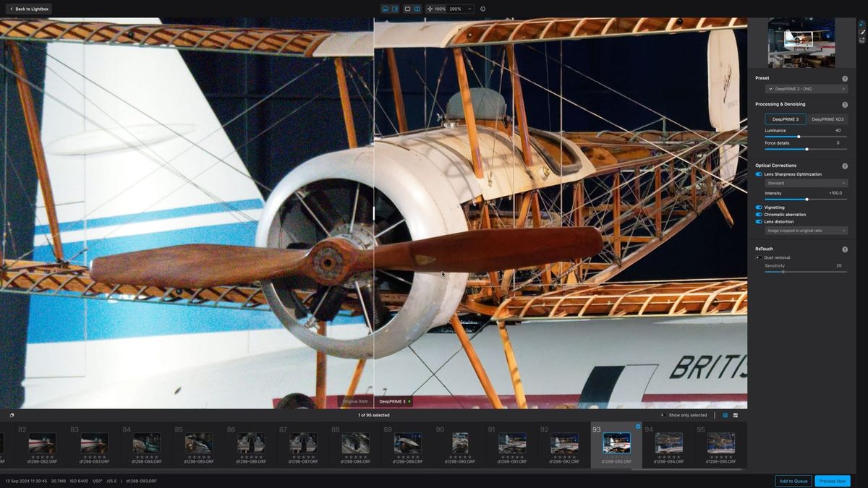
Task: Adjust the Force details slider
Action: 807,149
